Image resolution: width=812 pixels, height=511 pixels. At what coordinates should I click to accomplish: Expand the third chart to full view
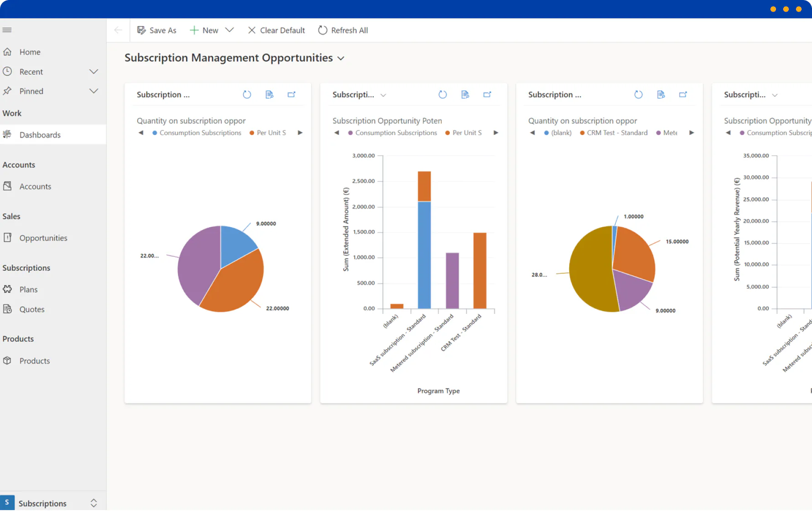tap(683, 94)
